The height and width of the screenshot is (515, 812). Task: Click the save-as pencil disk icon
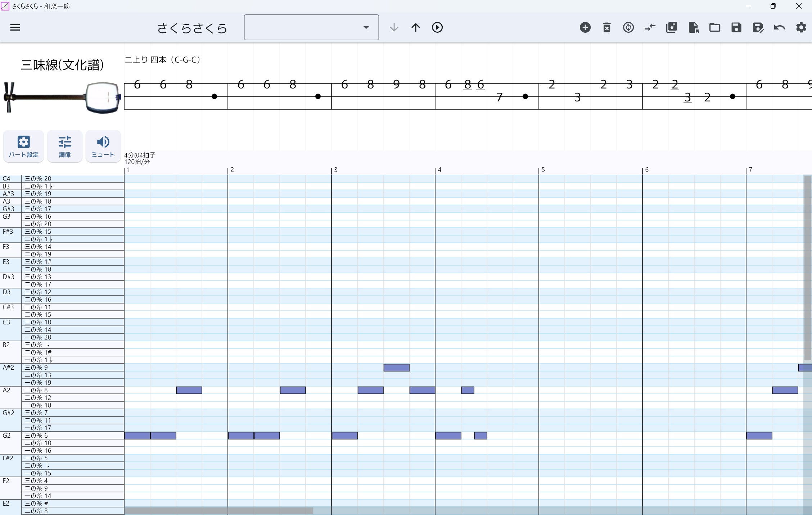(758, 27)
